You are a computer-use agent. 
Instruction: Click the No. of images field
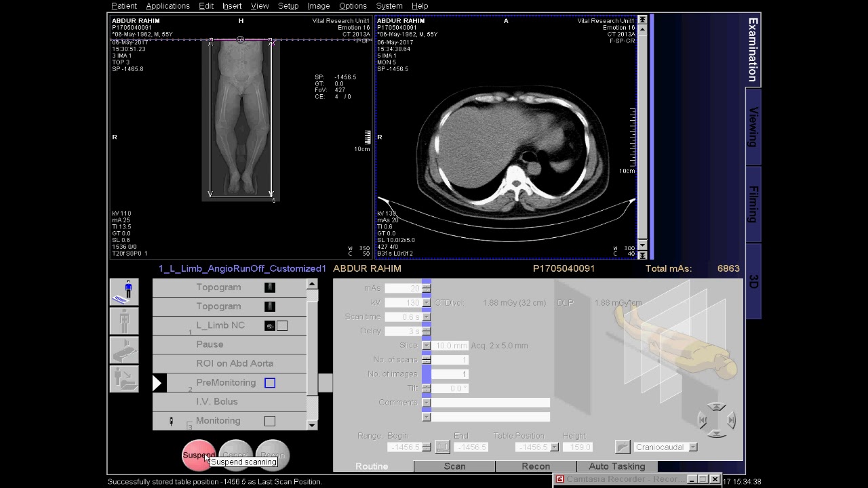point(450,373)
